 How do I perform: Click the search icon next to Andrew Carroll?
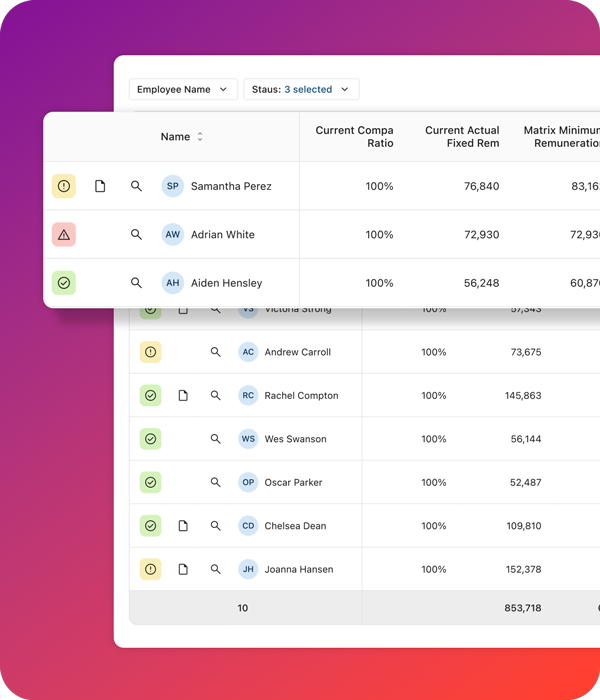point(215,352)
